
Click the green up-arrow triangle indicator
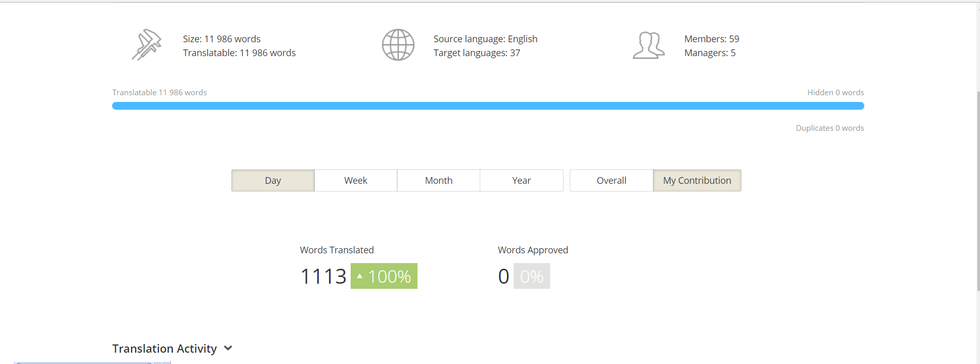(359, 276)
